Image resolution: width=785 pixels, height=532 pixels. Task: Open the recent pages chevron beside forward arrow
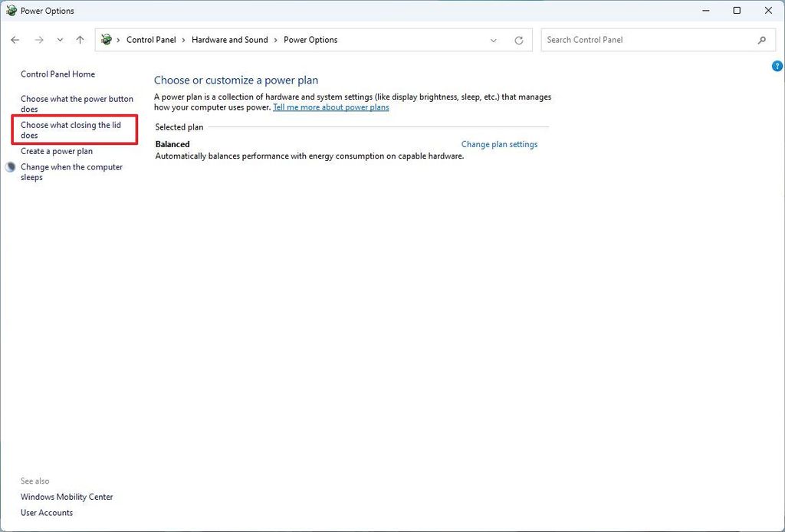pos(59,39)
